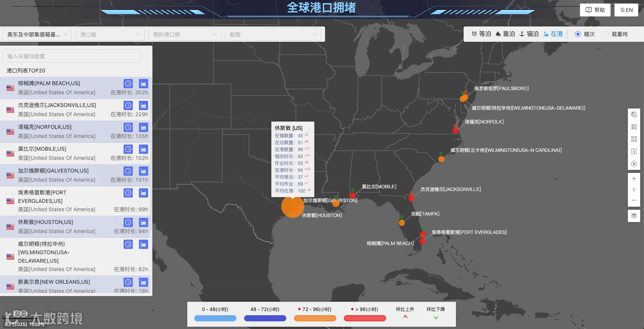
Task: Click the Houston orange port bubble
Action: [293, 206]
